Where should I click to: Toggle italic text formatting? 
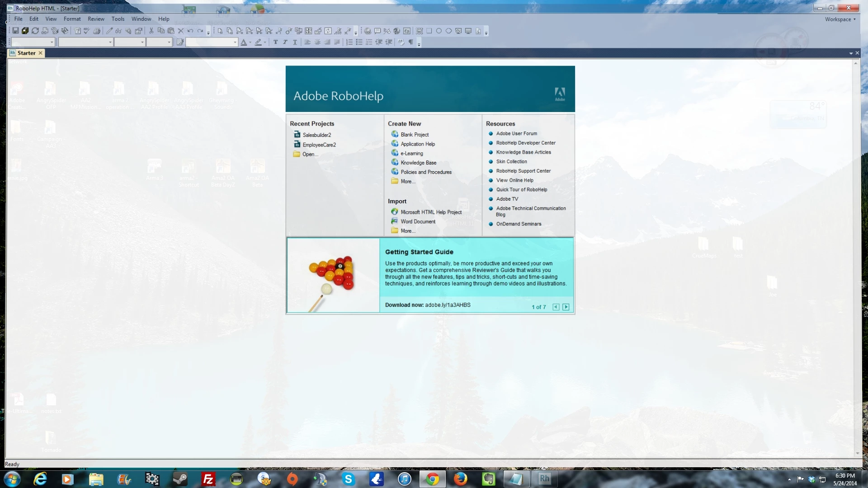click(285, 42)
